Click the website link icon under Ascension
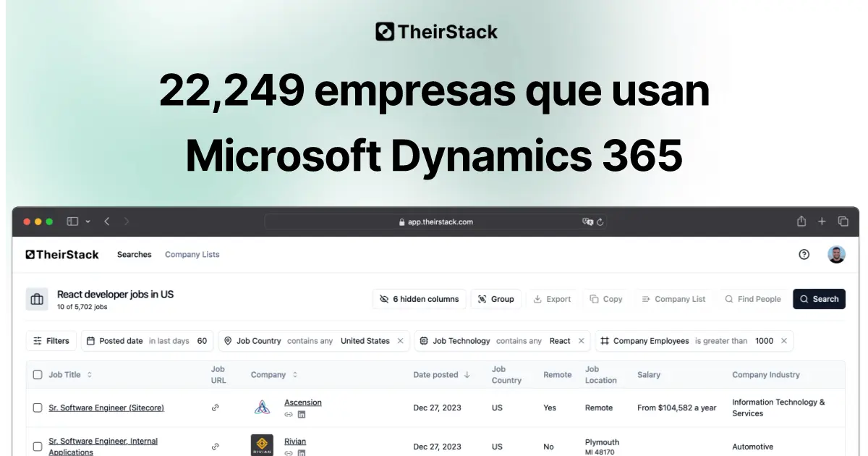The image size is (868, 456). (x=289, y=415)
